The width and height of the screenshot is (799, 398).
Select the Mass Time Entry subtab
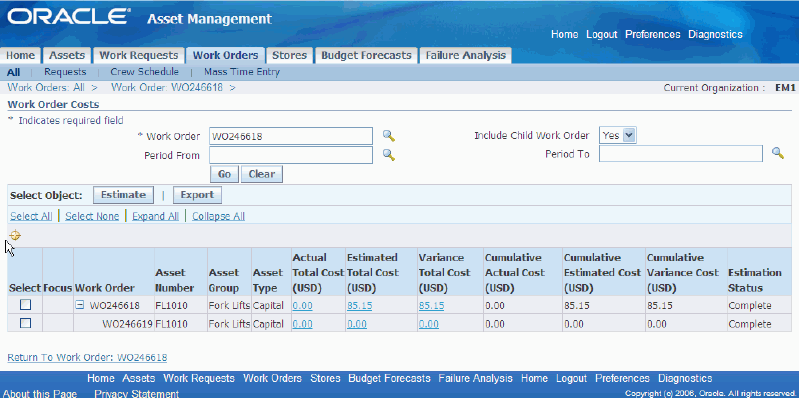(242, 72)
